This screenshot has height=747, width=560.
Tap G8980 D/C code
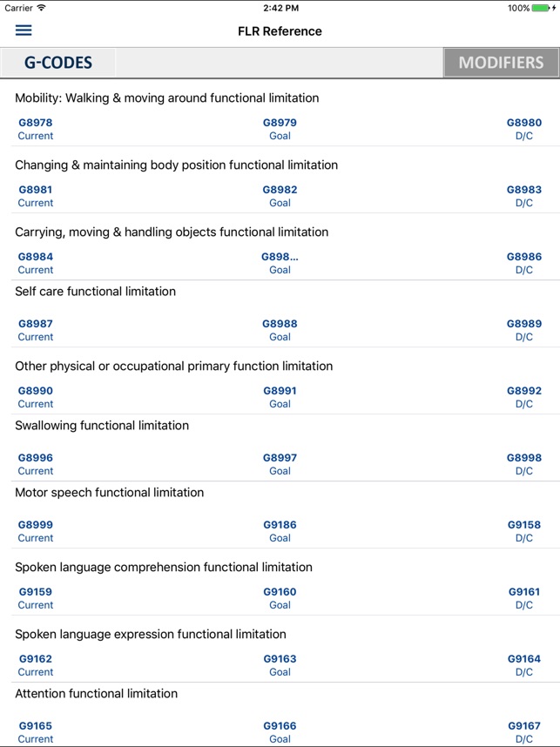point(523,129)
